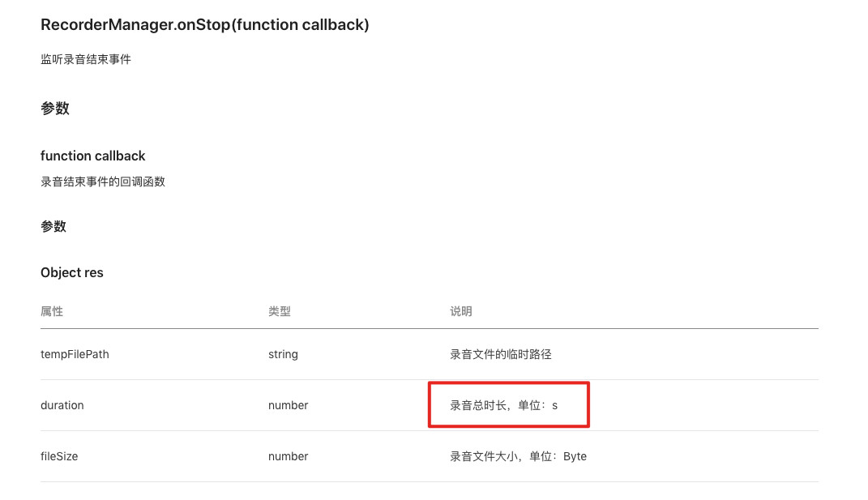Click the 监听录音结束事件 description text
The width and height of the screenshot is (868, 500).
(x=86, y=59)
